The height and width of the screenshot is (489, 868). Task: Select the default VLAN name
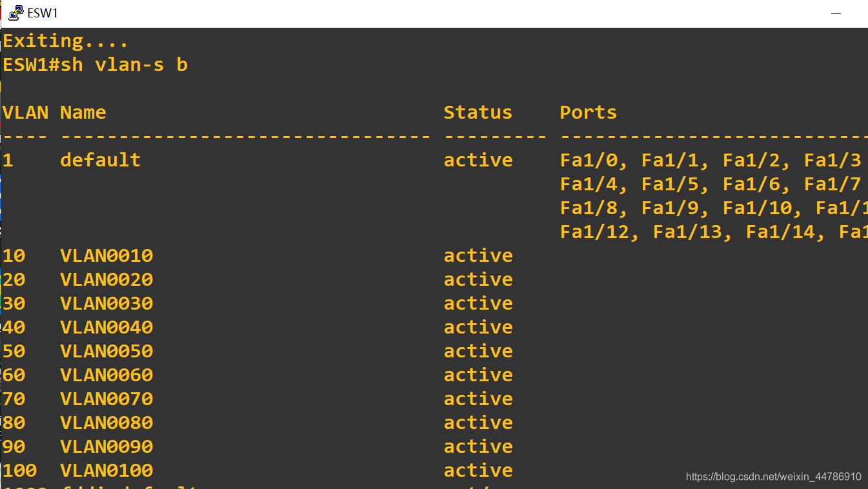pos(101,160)
